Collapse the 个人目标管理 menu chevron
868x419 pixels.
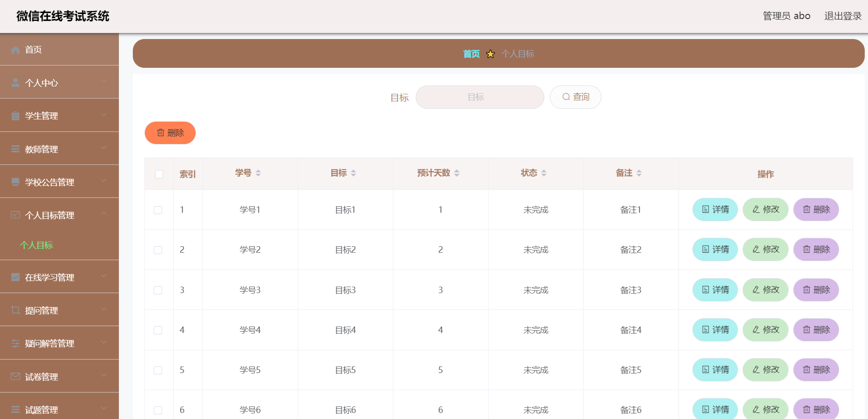104,214
